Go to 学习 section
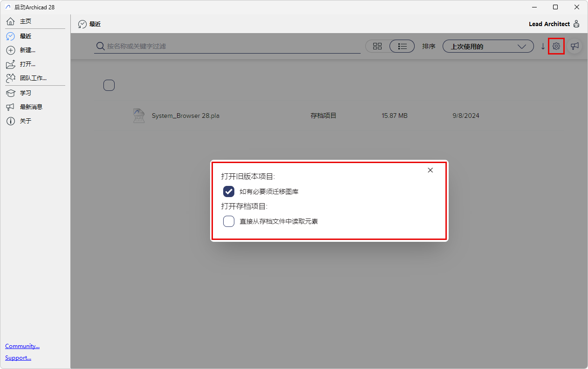588x369 pixels. 26,93
